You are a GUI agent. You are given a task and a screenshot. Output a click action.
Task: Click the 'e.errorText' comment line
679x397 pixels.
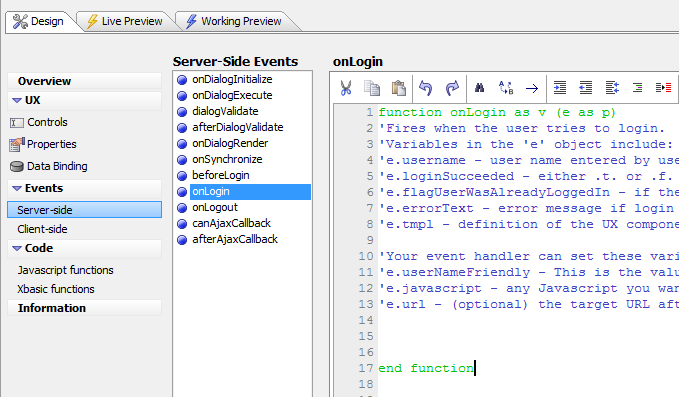click(x=528, y=209)
